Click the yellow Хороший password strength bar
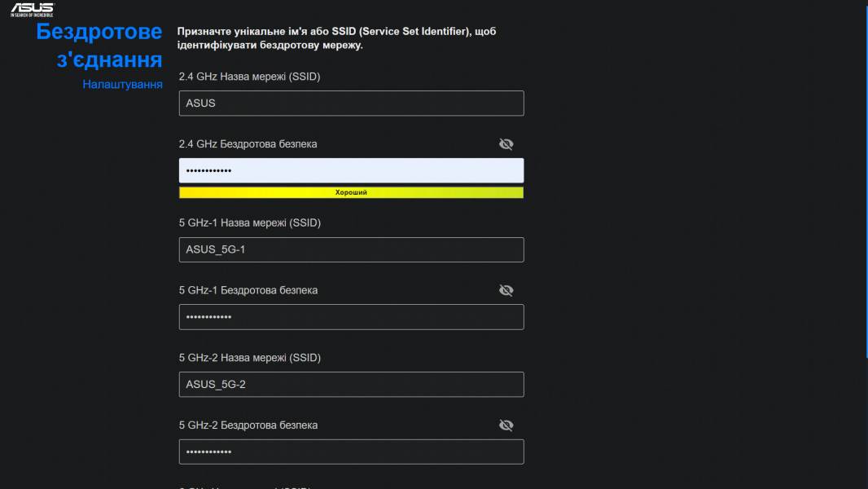Viewport: 868px width, 489px height. (351, 192)
